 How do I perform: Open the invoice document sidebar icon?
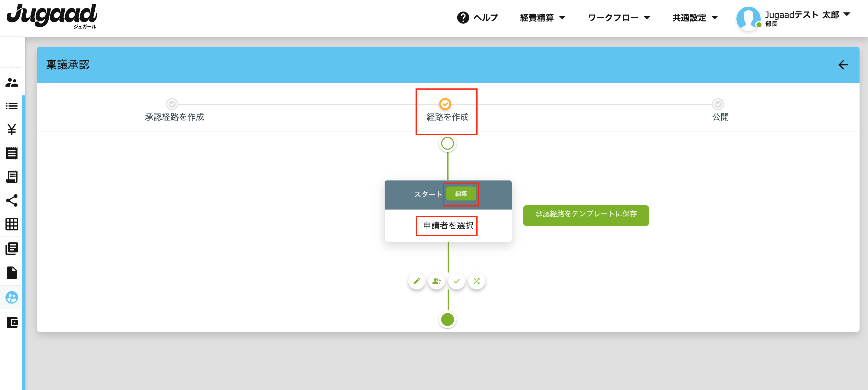[x=12, y=177]
